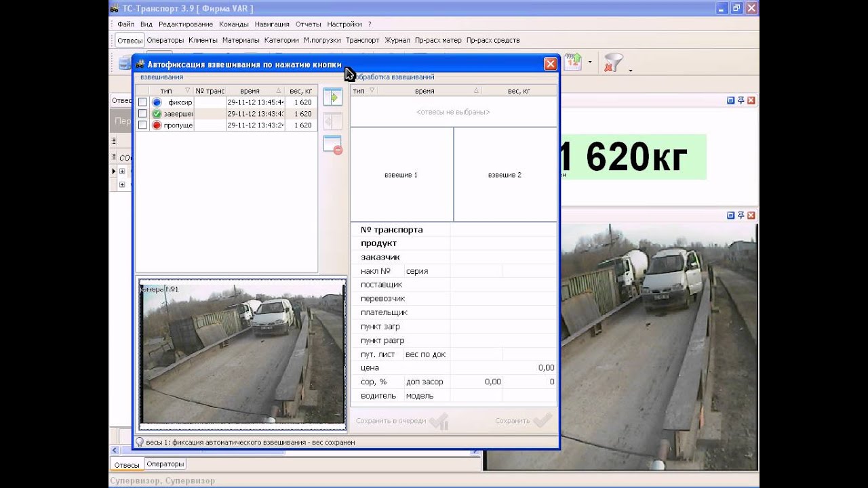
Task: Click the взвешив 1 slot
Action: 401,175
